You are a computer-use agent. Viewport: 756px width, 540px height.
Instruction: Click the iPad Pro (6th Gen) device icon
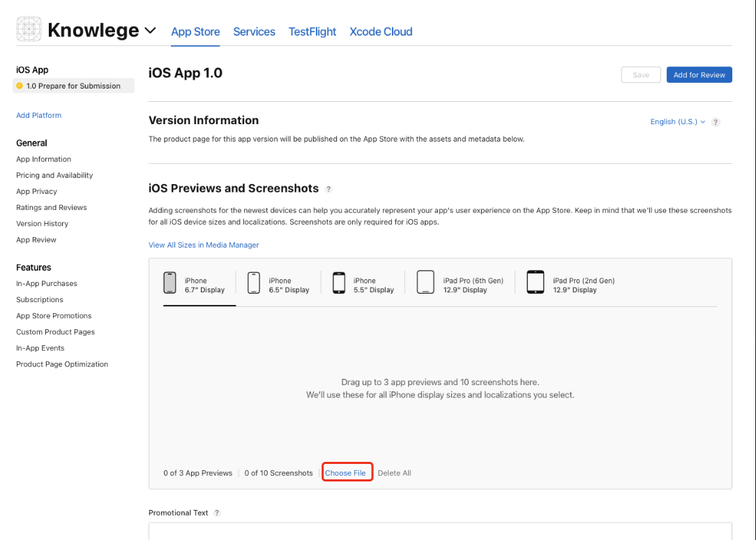point(425,282)
